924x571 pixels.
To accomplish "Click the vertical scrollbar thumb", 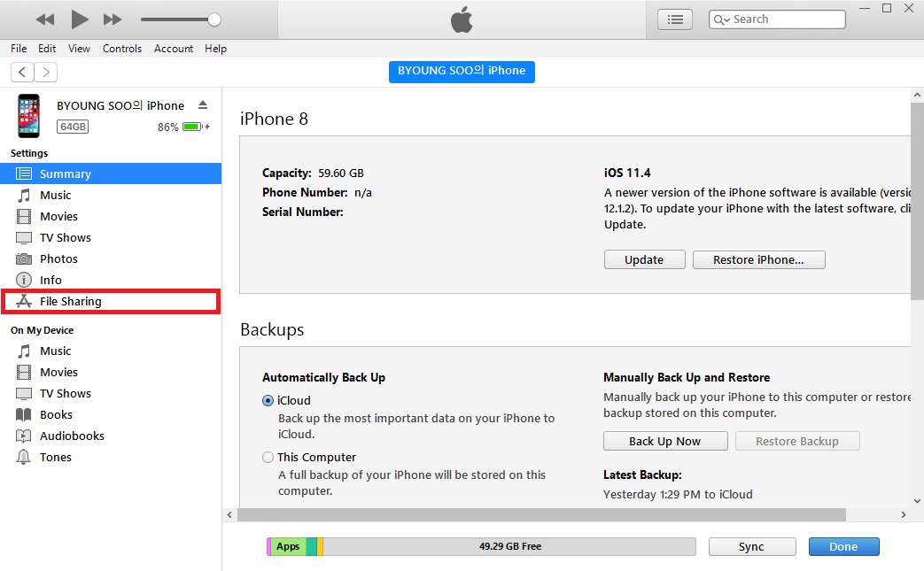I will click(917, 201).
